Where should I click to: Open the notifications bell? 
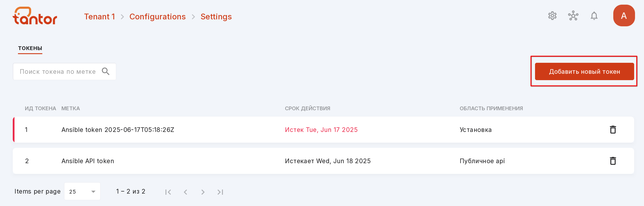[594, 16]
